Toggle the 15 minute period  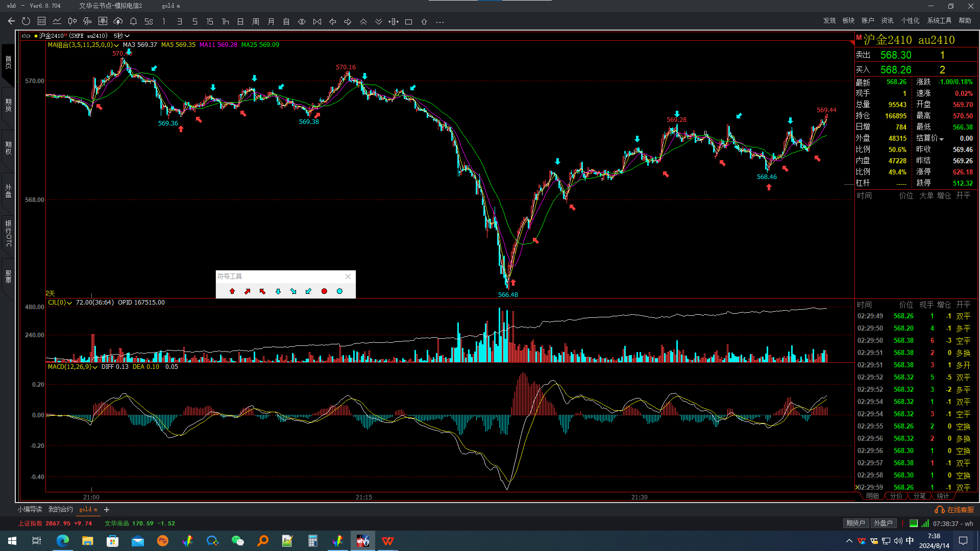click(x=210, y=21)
